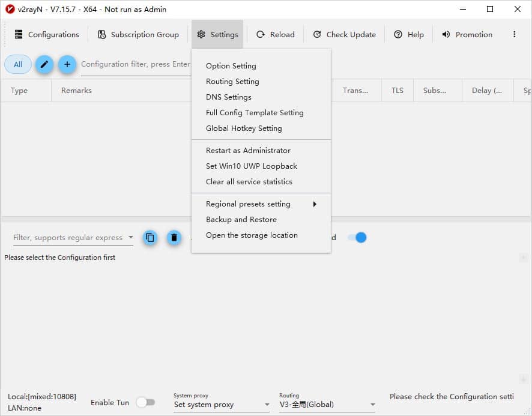Open the System proxy dropdown
Image resolution: width=532 pixels, height=416 pixels.
[220, 405]
